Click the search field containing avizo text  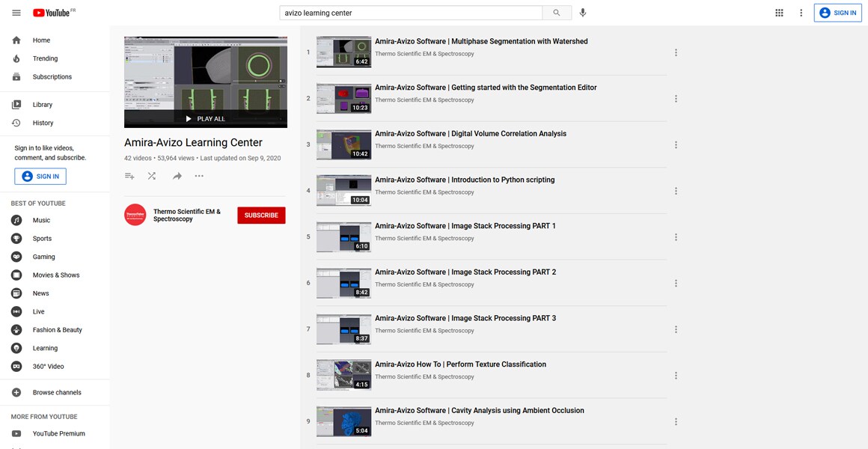tap(410, 13)
